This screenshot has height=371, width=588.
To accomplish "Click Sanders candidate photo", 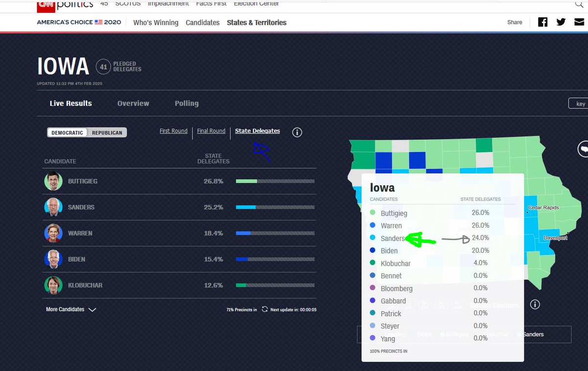I will (53, 207).
